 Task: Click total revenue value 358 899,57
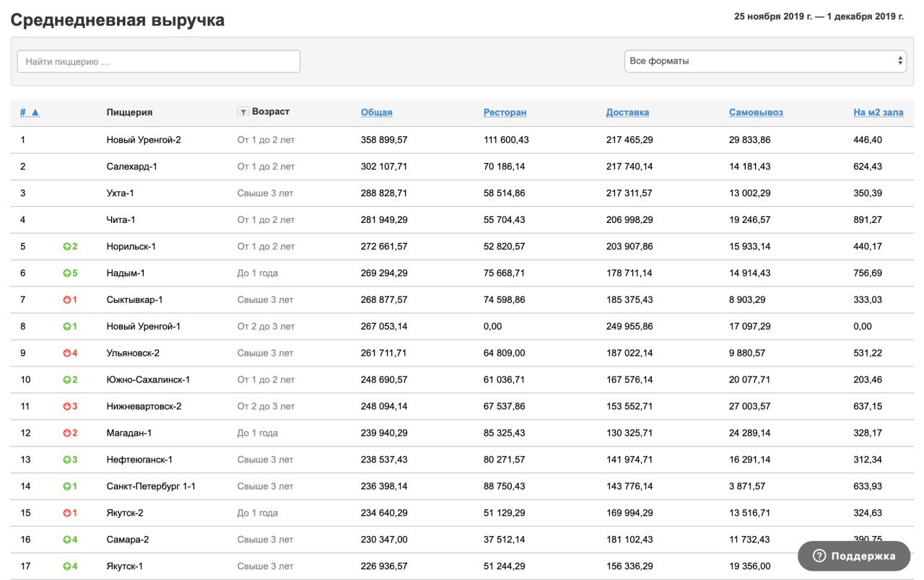click(384, 140)
